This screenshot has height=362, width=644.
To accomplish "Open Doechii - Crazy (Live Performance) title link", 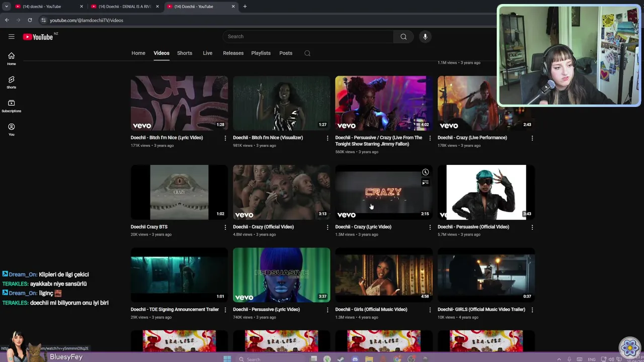I will (472, 138).
